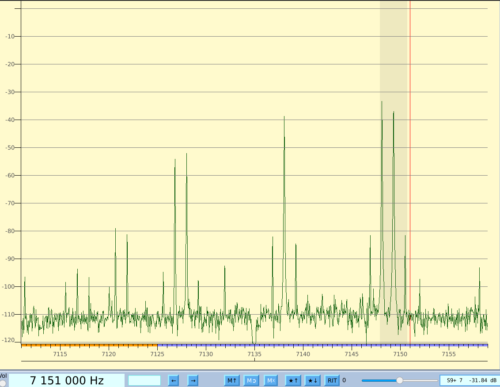The image size is (500, 387).
Task: Click the S9+ 7 signal meter readout
Action: 469,380
